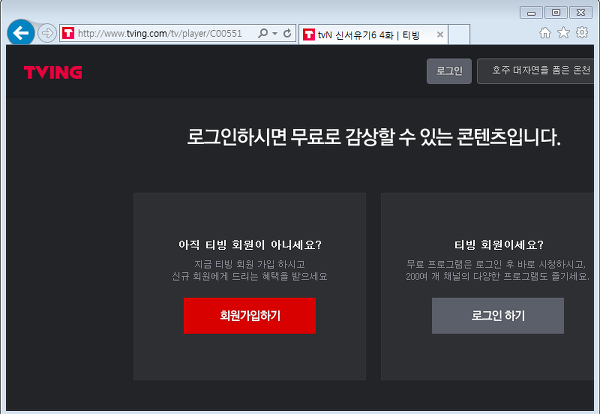Minimize the browser window
600x414 pixels.
(x=531, y=13)
